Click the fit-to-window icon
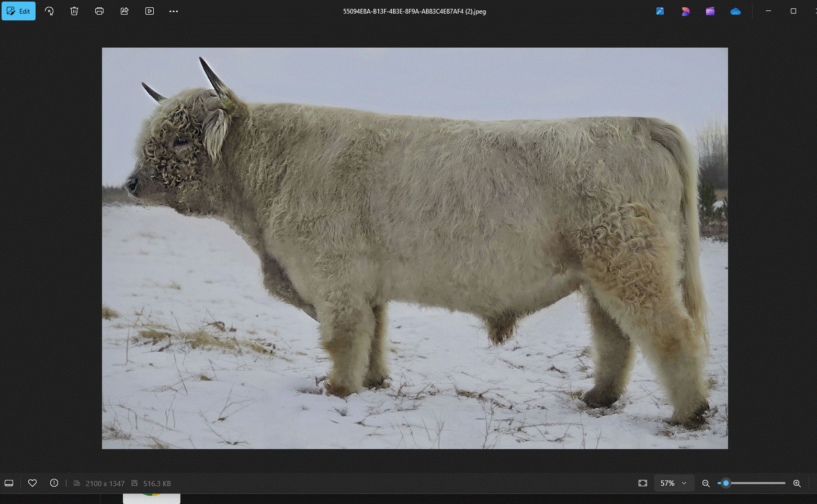 [x=643, y=483]
